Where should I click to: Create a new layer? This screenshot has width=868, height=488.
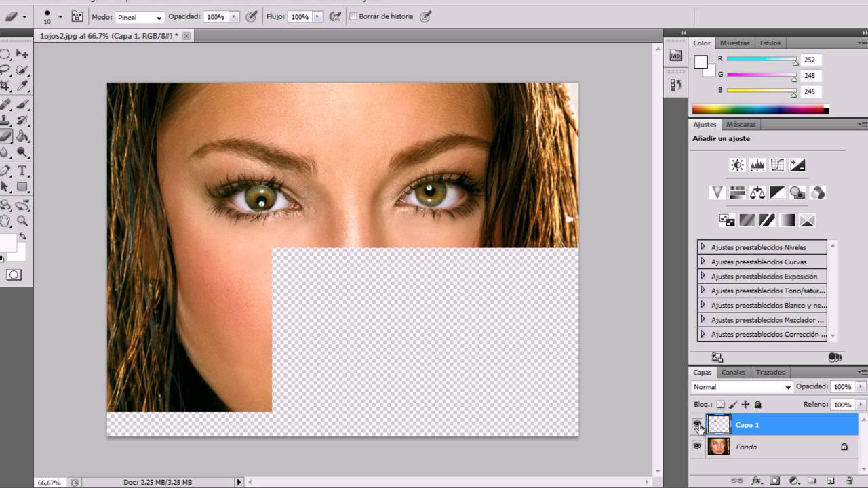point(830,481)
